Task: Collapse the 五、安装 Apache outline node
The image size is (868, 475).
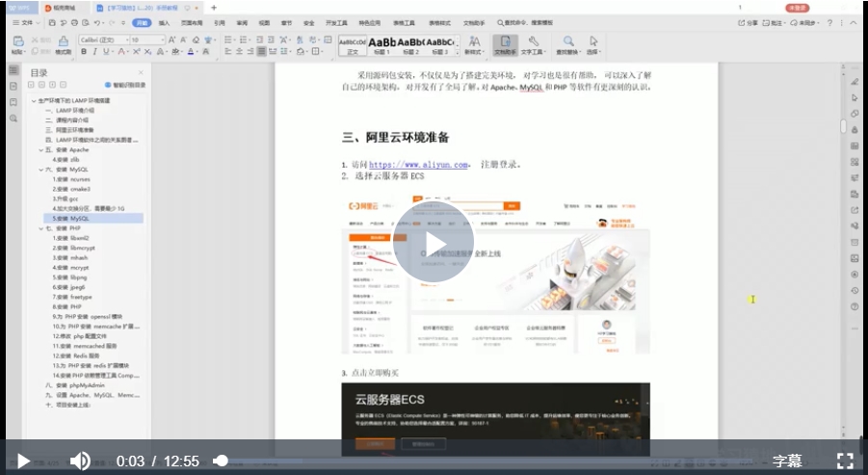Action: [41, 150]
